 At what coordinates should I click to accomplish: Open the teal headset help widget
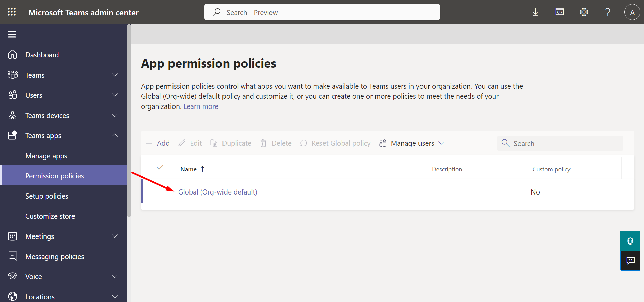(630, 241)
